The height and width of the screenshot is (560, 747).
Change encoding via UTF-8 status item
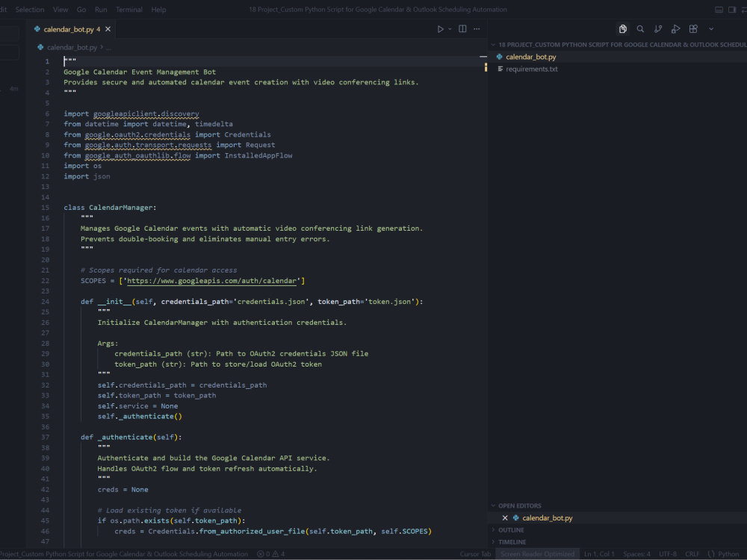pyautogui.click(x=667, y=554)
